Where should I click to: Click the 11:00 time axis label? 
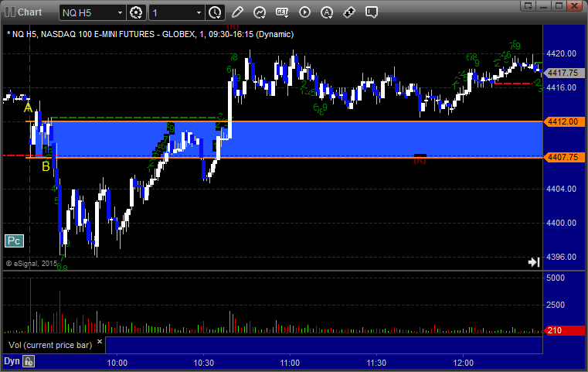pyautogui.click(x=290, y=363)
